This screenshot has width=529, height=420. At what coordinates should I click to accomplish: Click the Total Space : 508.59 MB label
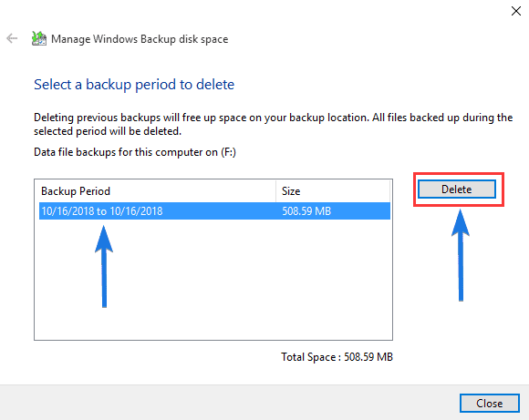click(x=337, y=357)
